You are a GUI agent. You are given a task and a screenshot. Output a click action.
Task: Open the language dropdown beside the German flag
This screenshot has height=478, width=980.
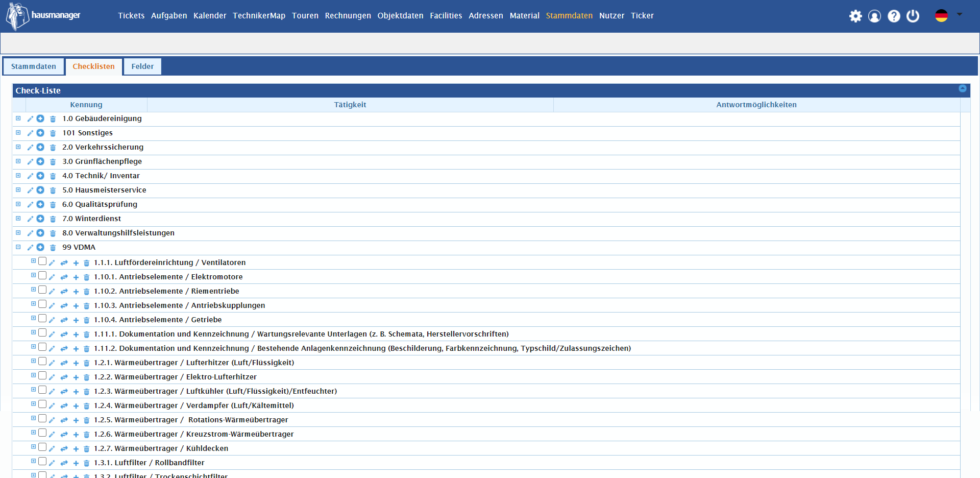point(961,16)
